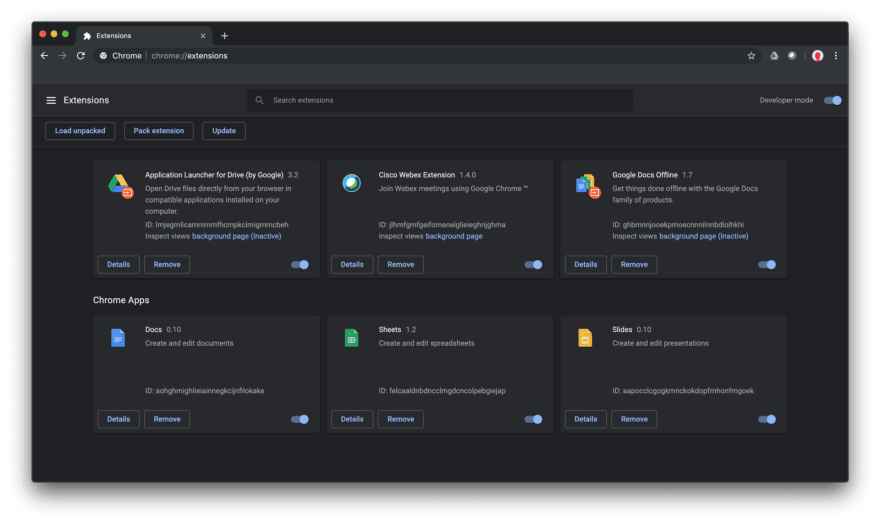Open Details for Google Docs Offline

[x=585, y=265]
